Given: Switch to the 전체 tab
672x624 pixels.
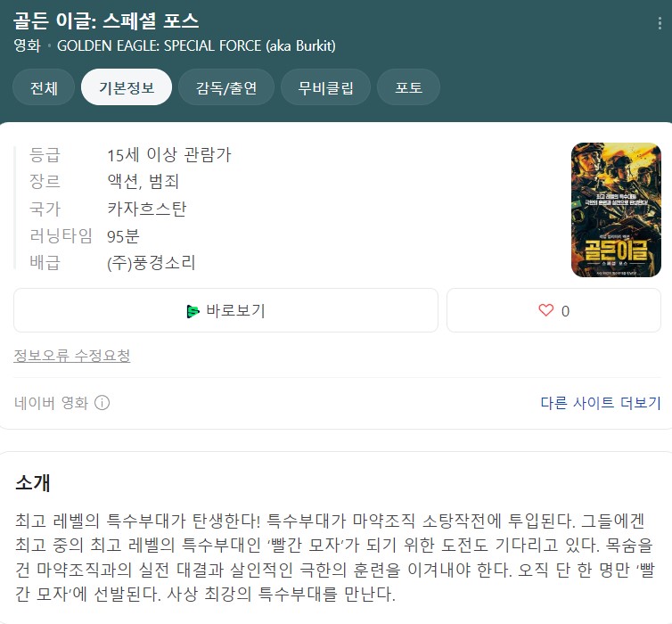Looking at the screenshot, I should click(44, 87).
